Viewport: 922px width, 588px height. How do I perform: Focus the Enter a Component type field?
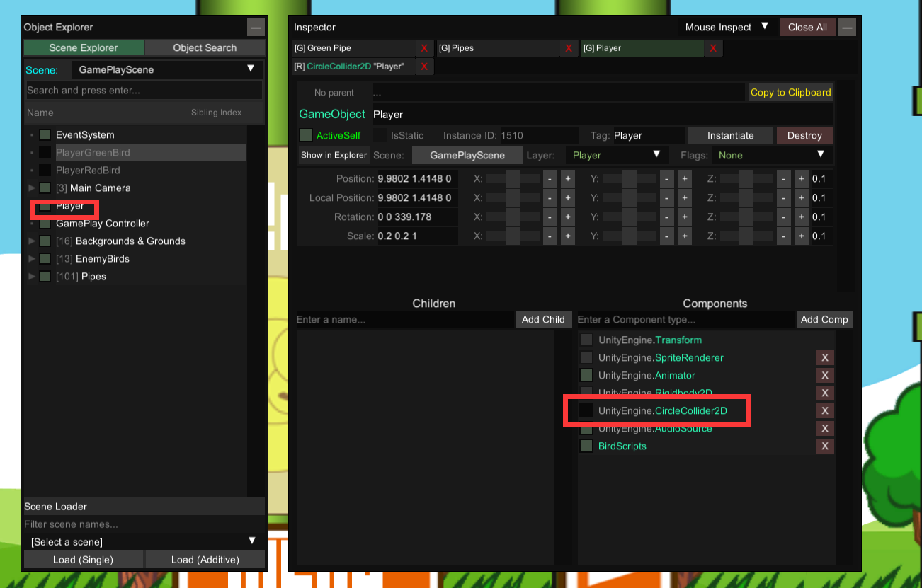pyautogui.click(x=685, y=320)
